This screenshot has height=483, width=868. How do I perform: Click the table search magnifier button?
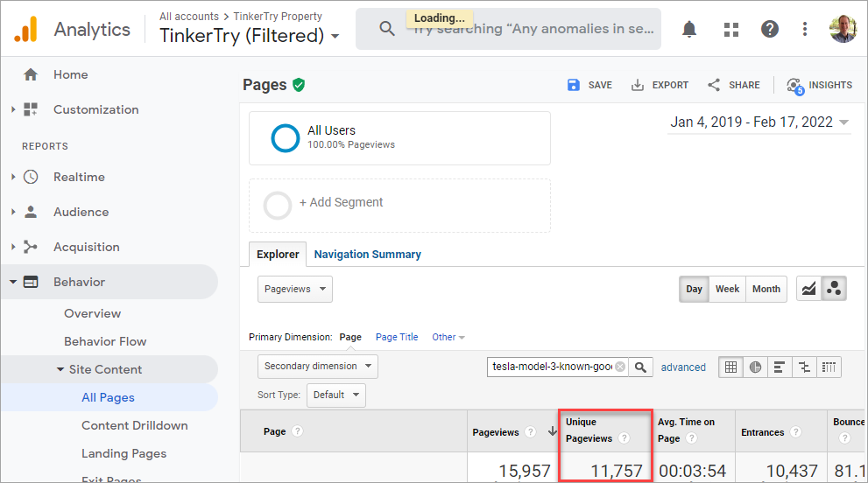click(640, 367)
